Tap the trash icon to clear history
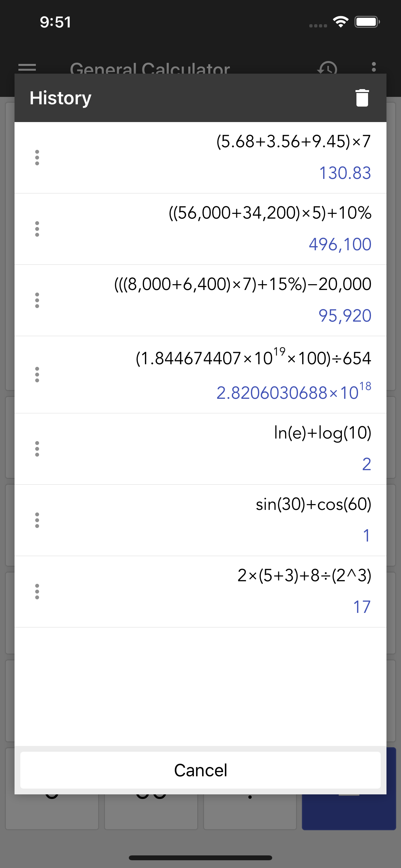The image size is (401, 868). (x=362, y=98)
